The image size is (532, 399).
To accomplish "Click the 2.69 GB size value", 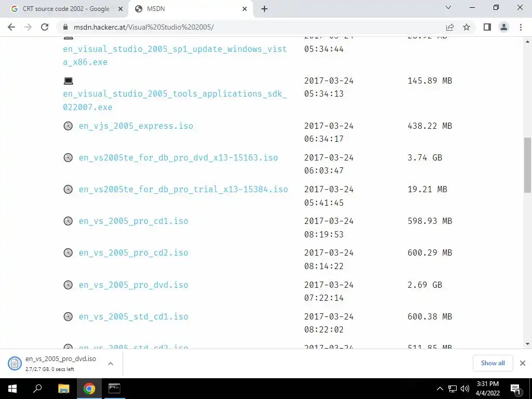I will [425, 285].
